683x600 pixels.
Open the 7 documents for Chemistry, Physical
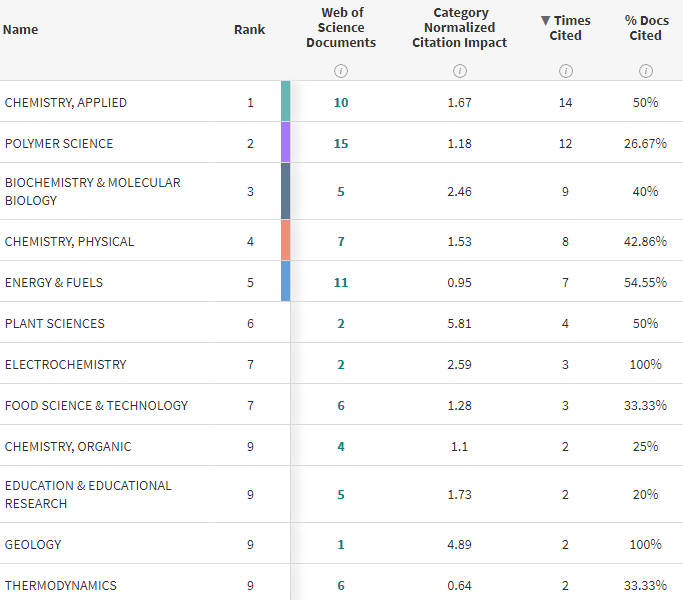tap(341, 242)
